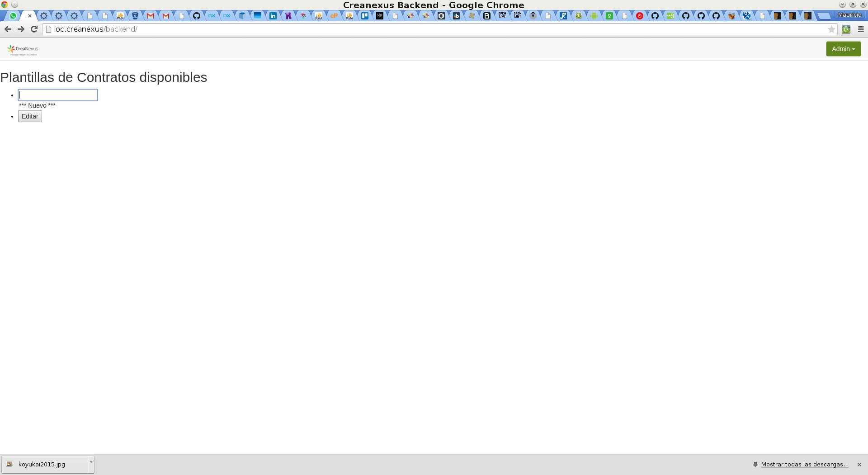Screen dimensions: 868x475
Task: Open the downloaded file koyukai2015.jpg
Action: [44, 464]
